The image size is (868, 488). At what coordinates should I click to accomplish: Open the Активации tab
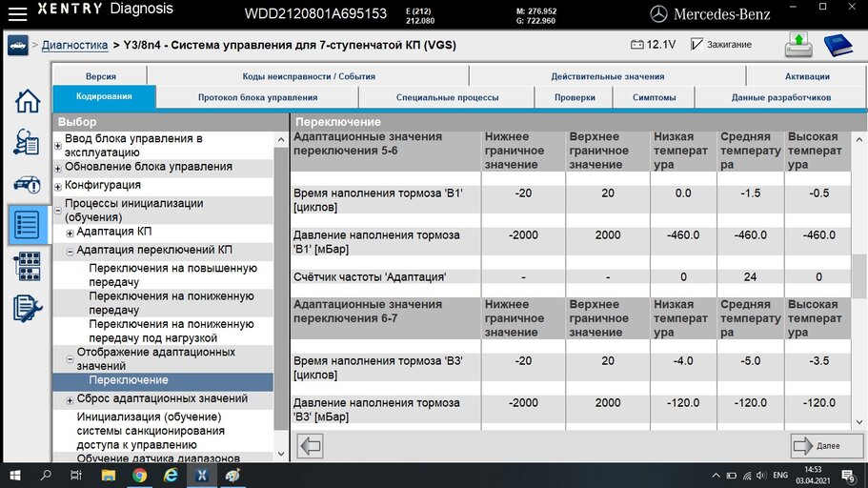807,76
